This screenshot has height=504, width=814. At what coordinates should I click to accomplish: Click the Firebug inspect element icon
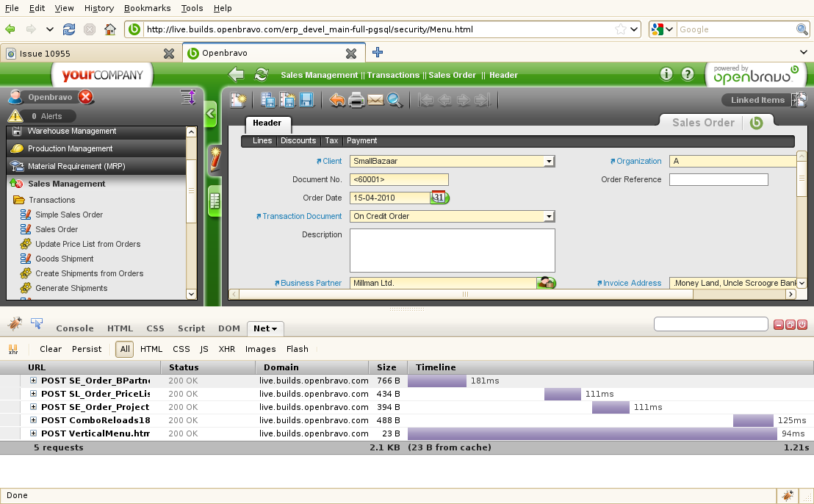(x=37, y=323)
